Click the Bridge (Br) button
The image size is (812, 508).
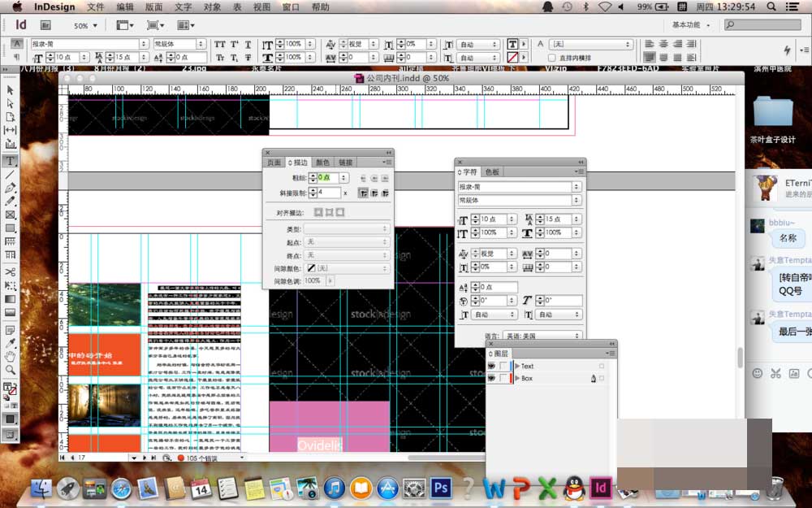[46, 25]
